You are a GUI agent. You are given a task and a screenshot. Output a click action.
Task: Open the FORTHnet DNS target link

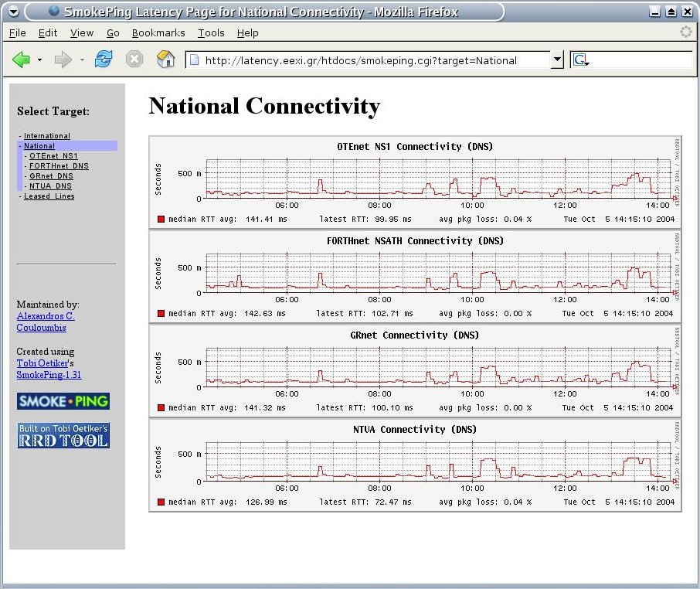coord(59,166)
